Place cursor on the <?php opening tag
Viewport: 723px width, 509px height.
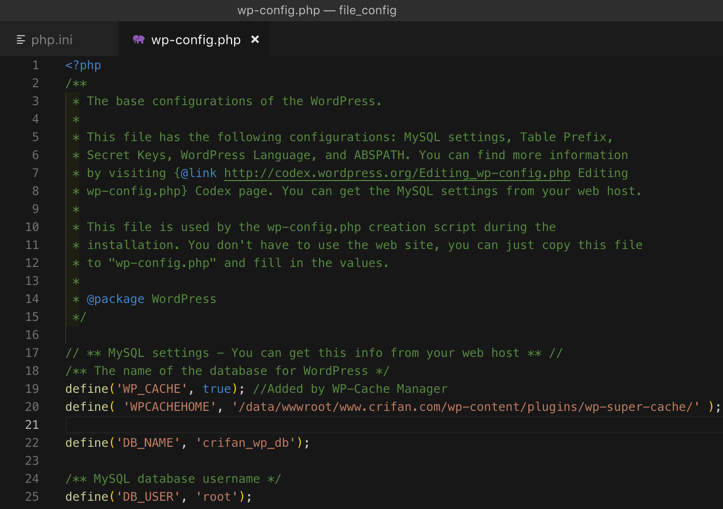[x=83, y=65]
